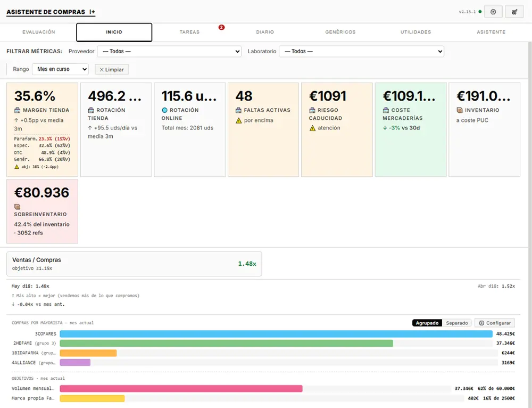Click the 37.346€ amount for 2HEFAME
The height and width of the screenshot is (408, 532).
pos(505,343)
